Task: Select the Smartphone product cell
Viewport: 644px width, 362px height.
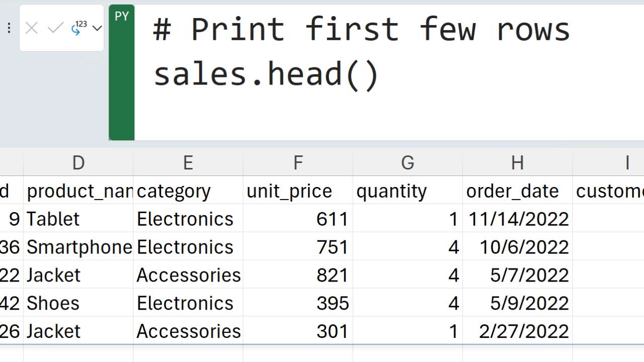Action: coord(78,247)
